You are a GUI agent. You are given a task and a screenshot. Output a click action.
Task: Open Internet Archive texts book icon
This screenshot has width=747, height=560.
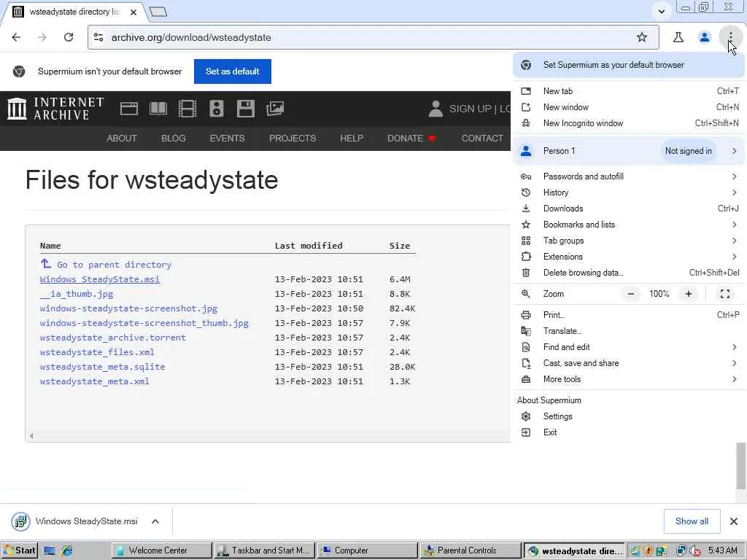158,109
